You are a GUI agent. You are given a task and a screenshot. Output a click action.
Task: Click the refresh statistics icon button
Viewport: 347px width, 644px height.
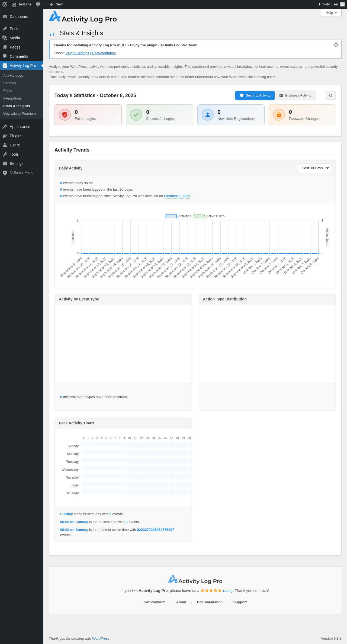330,95
